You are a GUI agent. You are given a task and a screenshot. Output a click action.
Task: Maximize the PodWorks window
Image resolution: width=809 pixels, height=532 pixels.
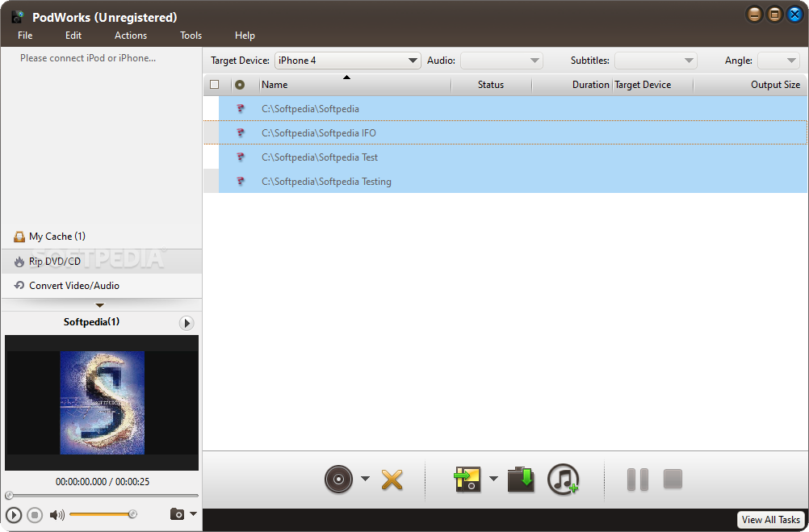774,15
